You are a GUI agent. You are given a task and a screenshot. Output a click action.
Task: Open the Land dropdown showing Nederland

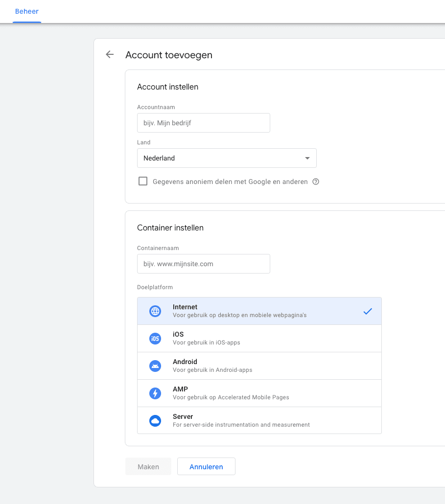(x=226, y=158)
